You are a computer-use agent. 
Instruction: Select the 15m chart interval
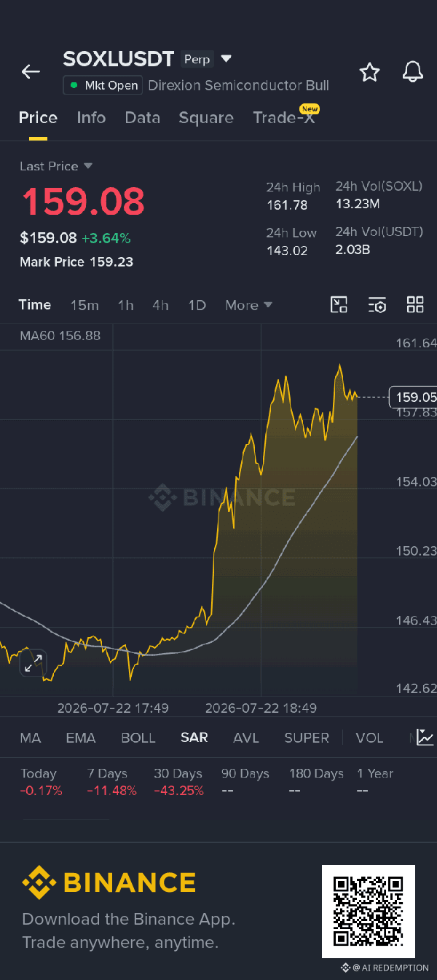point(84,305)
